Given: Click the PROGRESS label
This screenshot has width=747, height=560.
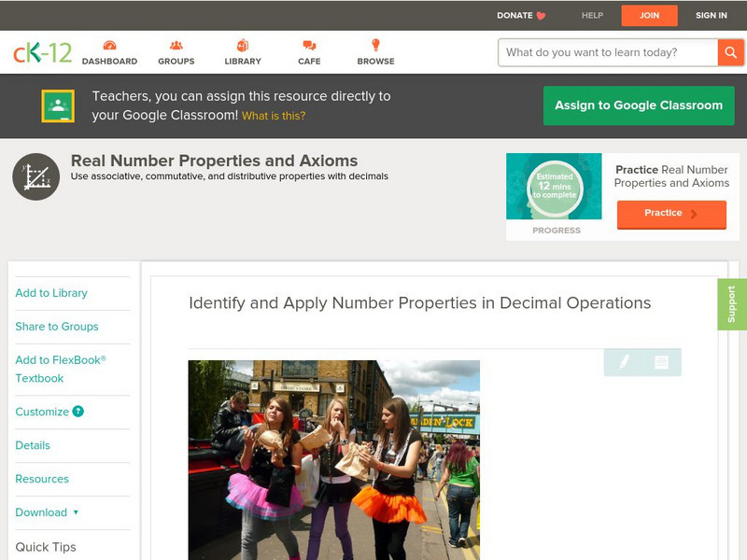Looking at the screenshot, I should point(557,231).
